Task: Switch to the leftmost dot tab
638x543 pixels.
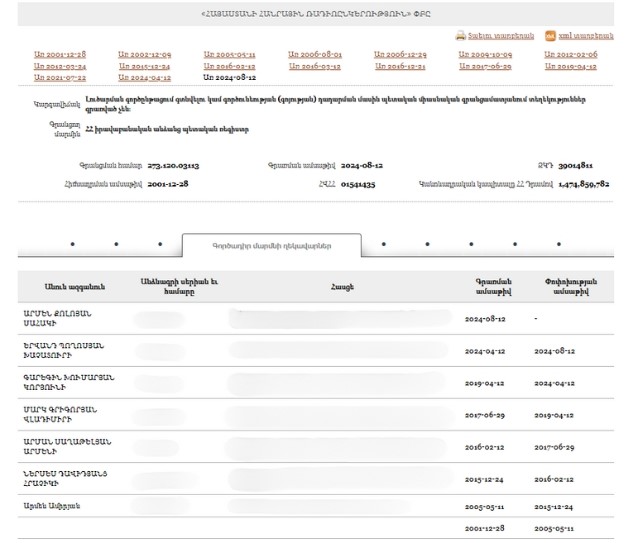Action: pyautogui.click(x=72, y=244)
